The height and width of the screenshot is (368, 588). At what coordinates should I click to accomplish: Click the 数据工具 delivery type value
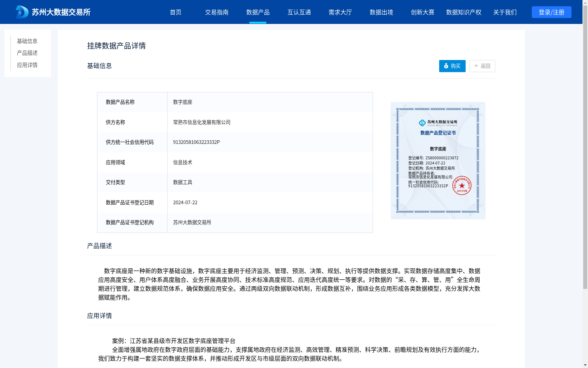(183, 182)
